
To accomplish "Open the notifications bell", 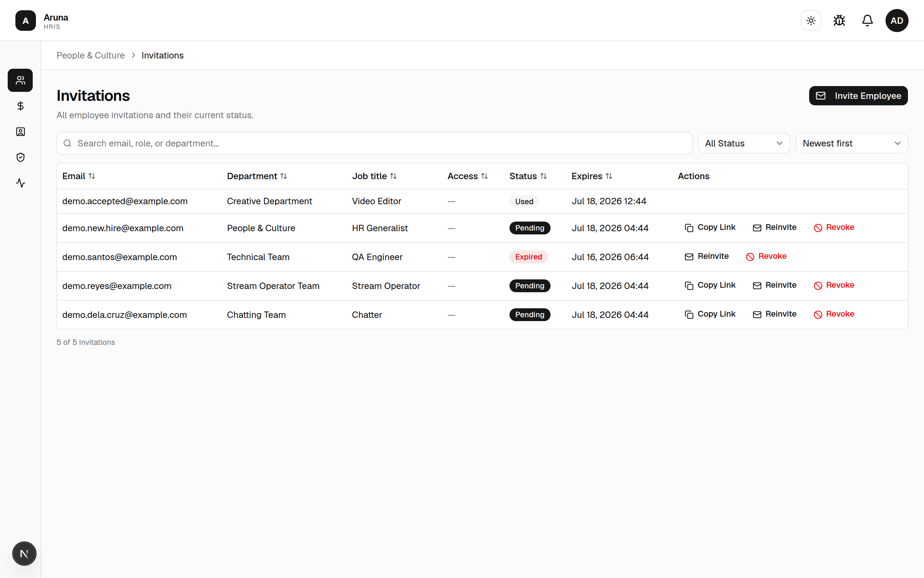I will 868,21.
